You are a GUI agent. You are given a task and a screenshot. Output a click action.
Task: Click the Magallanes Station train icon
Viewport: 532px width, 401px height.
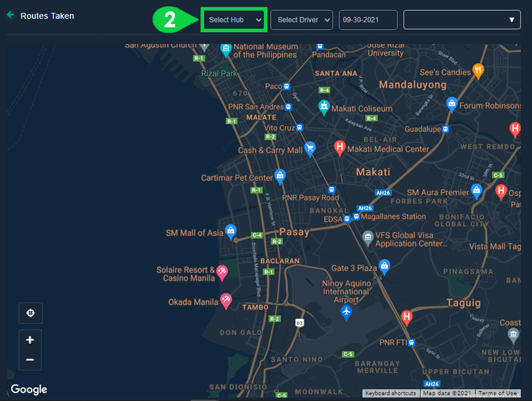tap(356, 216)
